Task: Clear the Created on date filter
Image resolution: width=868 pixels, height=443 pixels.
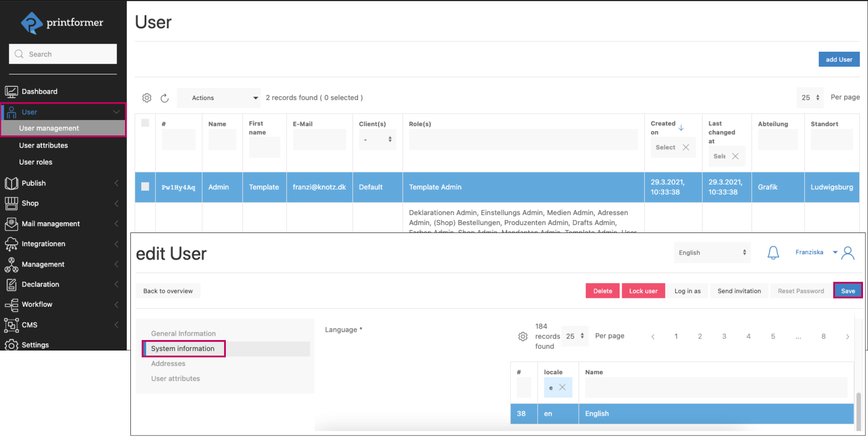Action: 686,148
